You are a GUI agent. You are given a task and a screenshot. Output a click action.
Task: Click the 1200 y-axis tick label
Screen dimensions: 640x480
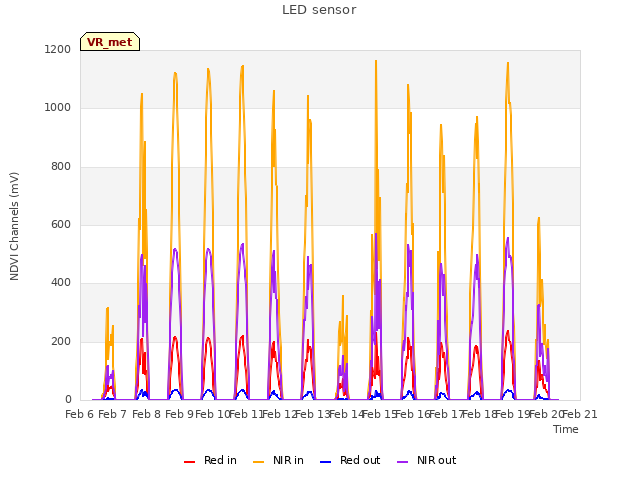click(58, 49)
